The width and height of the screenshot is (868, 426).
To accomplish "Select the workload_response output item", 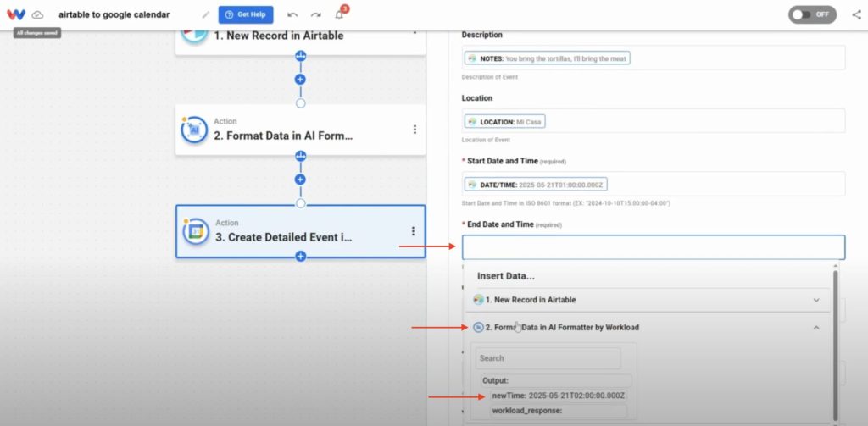I will coord(559,411).
